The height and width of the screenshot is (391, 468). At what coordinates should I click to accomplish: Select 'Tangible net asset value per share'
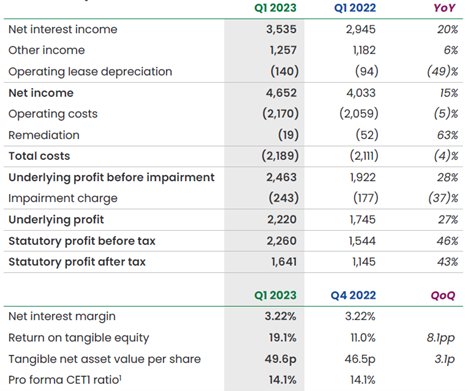[x=105, y=359]
